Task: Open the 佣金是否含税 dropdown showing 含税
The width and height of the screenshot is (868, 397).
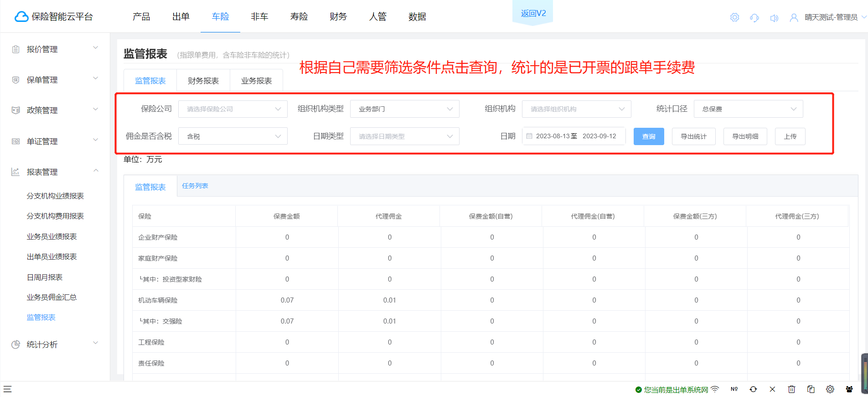Action: [x=233, y=136]
